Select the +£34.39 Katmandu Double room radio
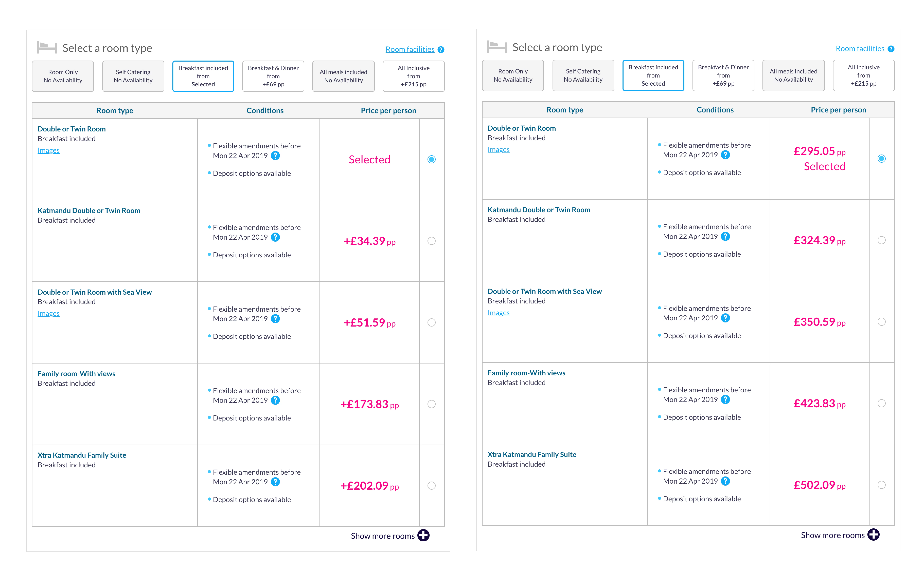 [x=432, y=241]
